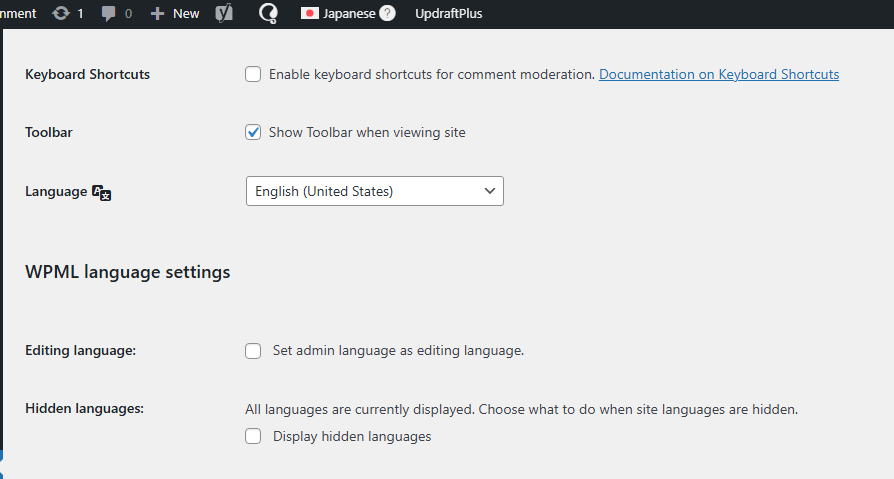Enable Display hidden languages checkbox
This screenshot has height=479, width=894.
click(x=254, y=436)
